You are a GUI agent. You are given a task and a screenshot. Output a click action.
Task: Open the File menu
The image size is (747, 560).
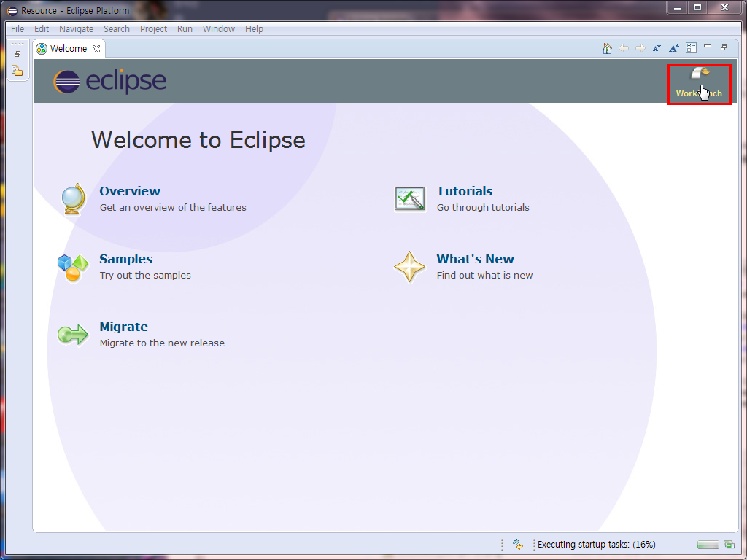click(x=18, y=29)
